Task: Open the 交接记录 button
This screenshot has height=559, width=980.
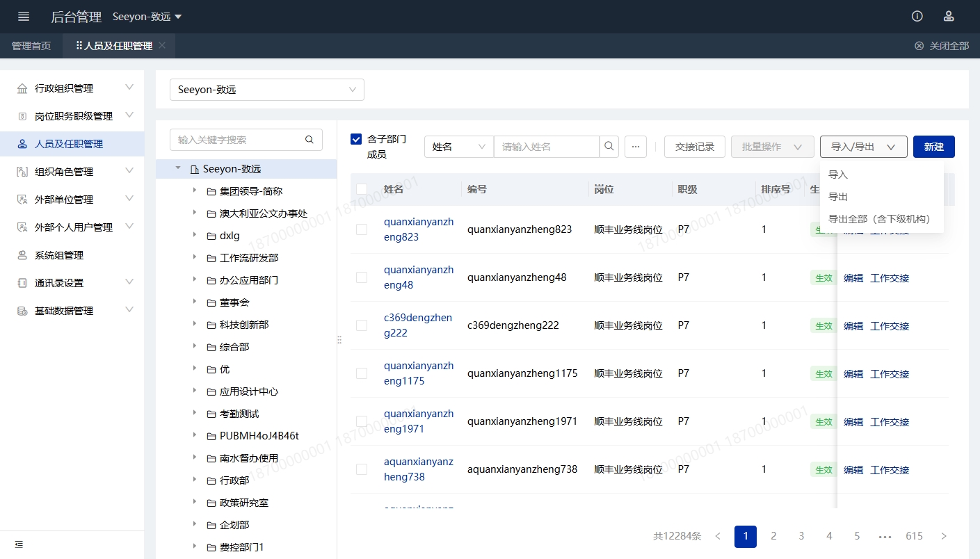Action: (694, 147)
